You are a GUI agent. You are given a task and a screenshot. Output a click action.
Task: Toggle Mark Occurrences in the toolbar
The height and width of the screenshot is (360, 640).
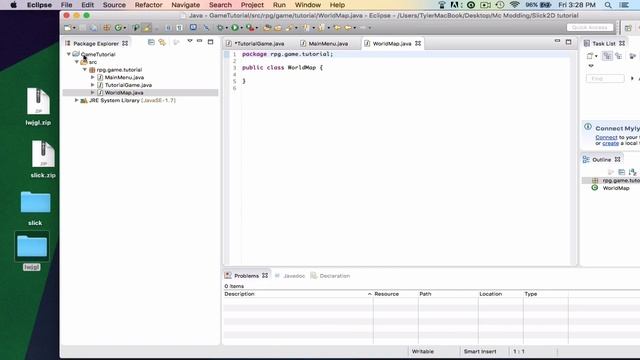147,28
